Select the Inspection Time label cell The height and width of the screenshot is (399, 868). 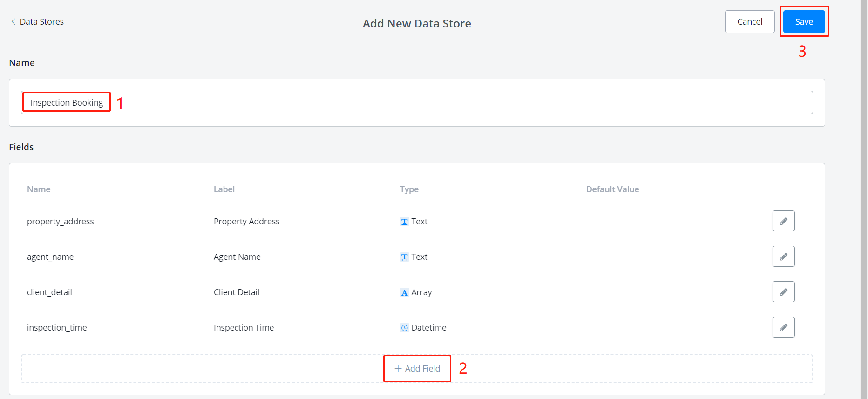[244, 328]
